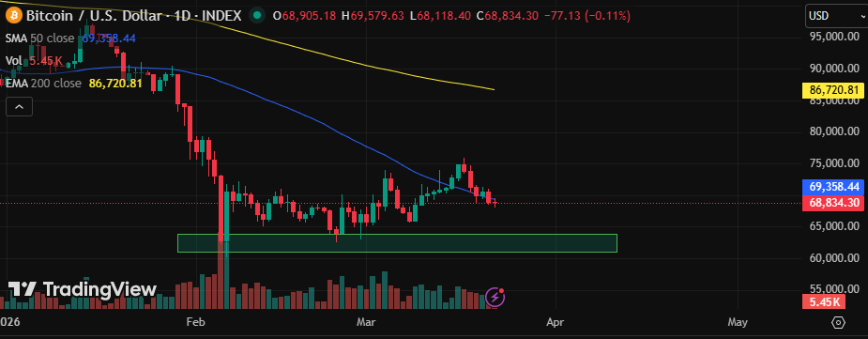The height and width of the screenshot is (339, 868).
Task: Click the closing price value C68,834.30
Action: [508, 16]
